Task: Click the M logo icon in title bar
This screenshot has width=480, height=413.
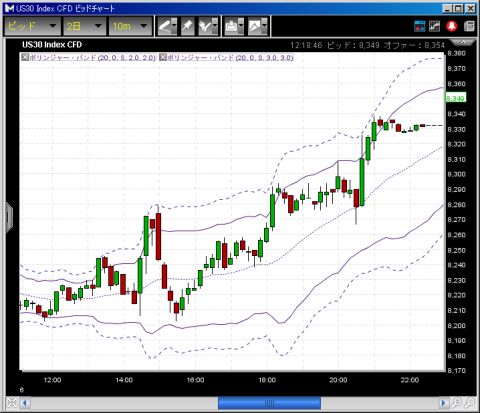Action: click(10, 8)
